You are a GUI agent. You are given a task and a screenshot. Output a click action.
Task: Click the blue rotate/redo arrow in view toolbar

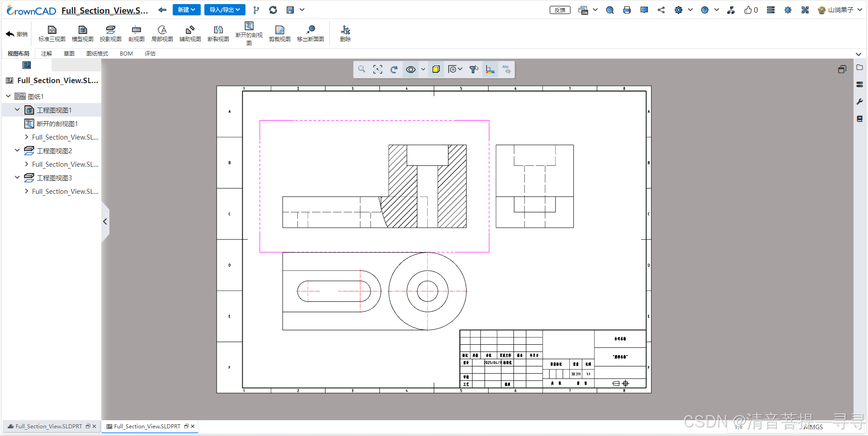394,69
